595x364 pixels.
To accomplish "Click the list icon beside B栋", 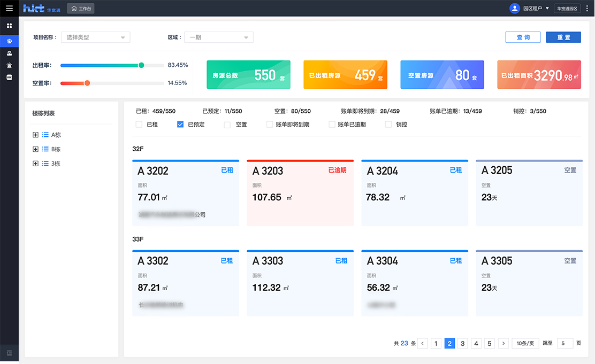I will coord(45,149).
